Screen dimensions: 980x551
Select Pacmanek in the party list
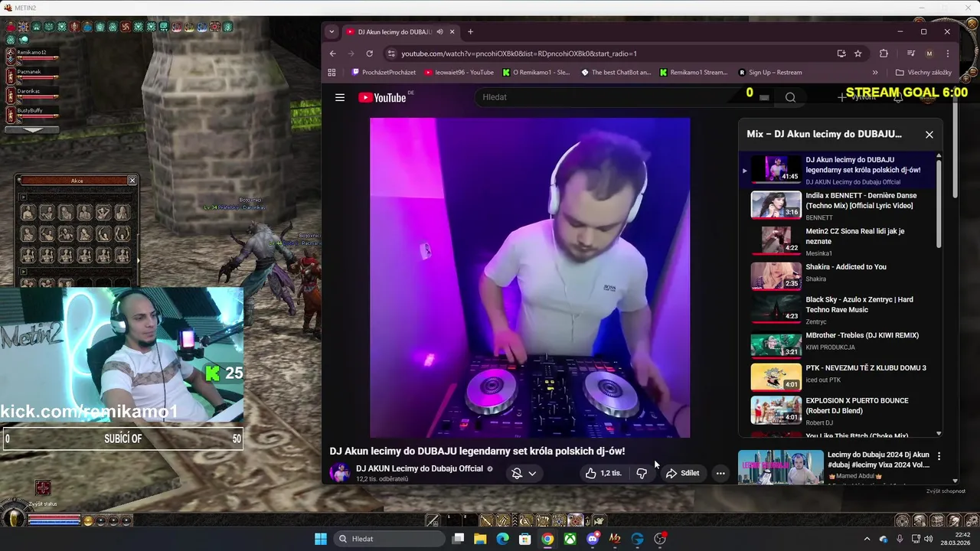point(32,76)
